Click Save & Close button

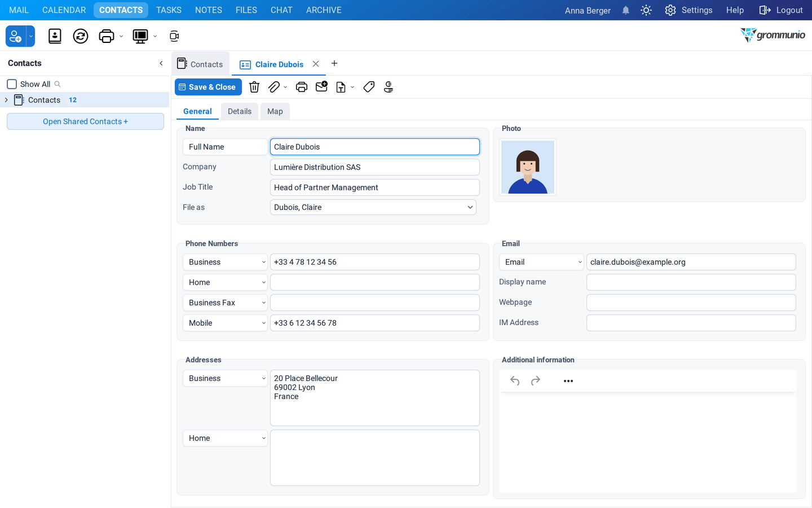pyautogui.click(x=208, y=87)
